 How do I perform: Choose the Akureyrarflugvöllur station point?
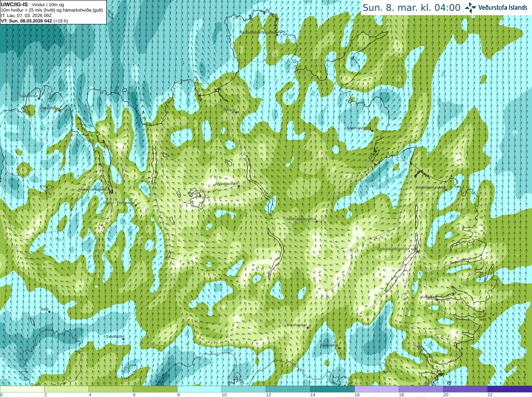[111, 192]
